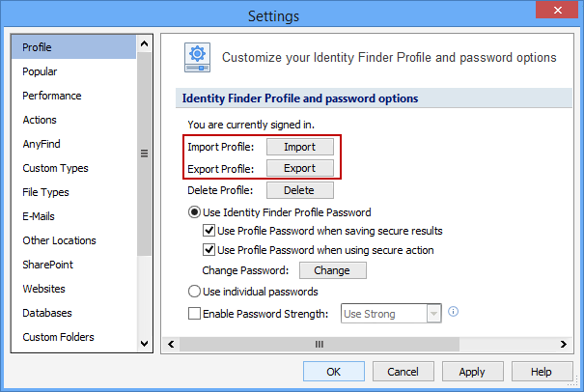Select the SharePoint settings category
The image size is (584, 392).
pos(47,265)
